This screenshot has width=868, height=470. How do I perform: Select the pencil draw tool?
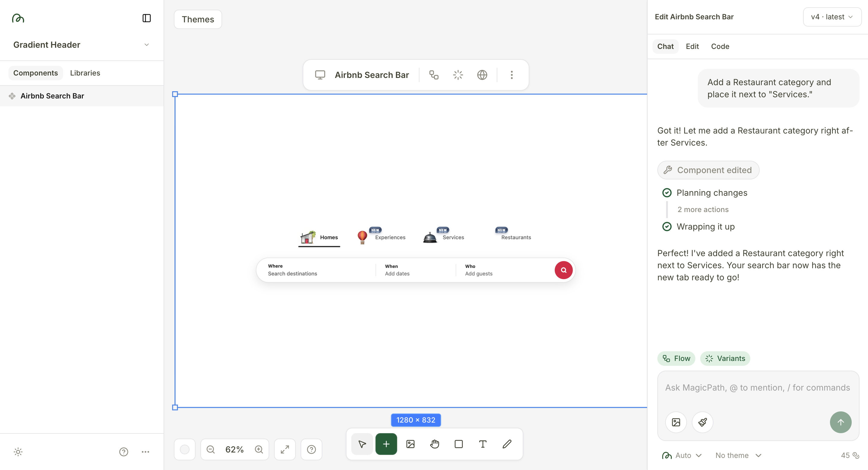pos(507,444)
